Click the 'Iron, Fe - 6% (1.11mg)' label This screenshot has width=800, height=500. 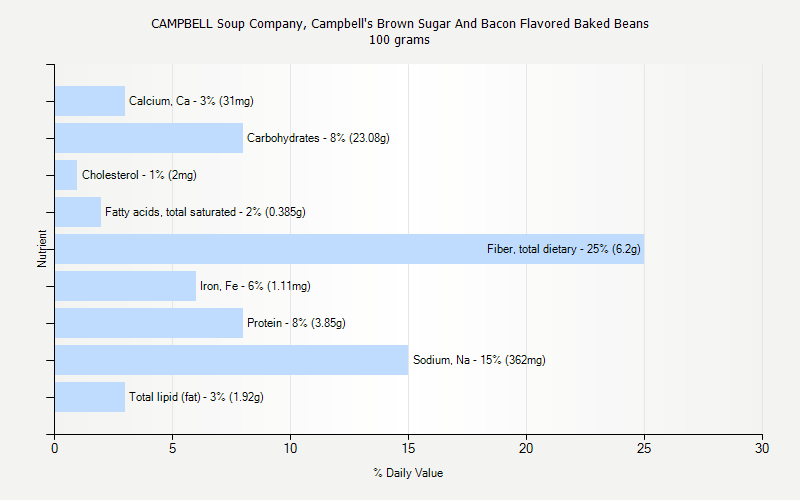pos(255,286)
